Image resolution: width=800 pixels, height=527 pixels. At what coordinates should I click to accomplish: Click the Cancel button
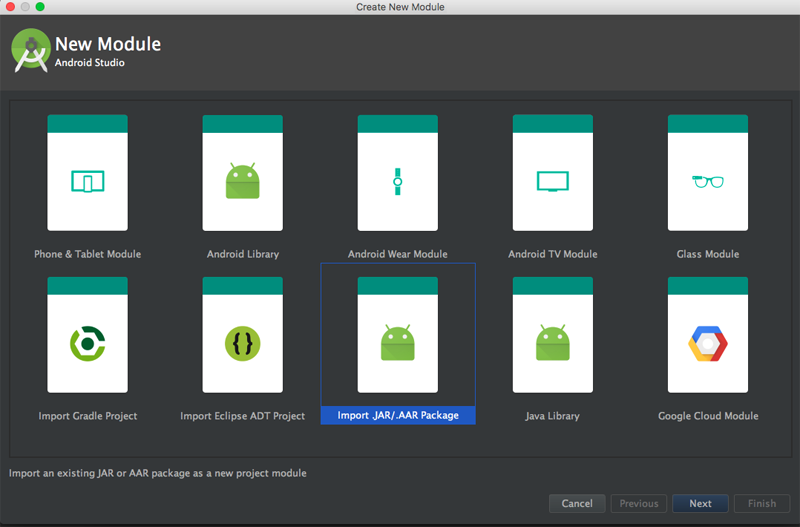coord(577,504)
